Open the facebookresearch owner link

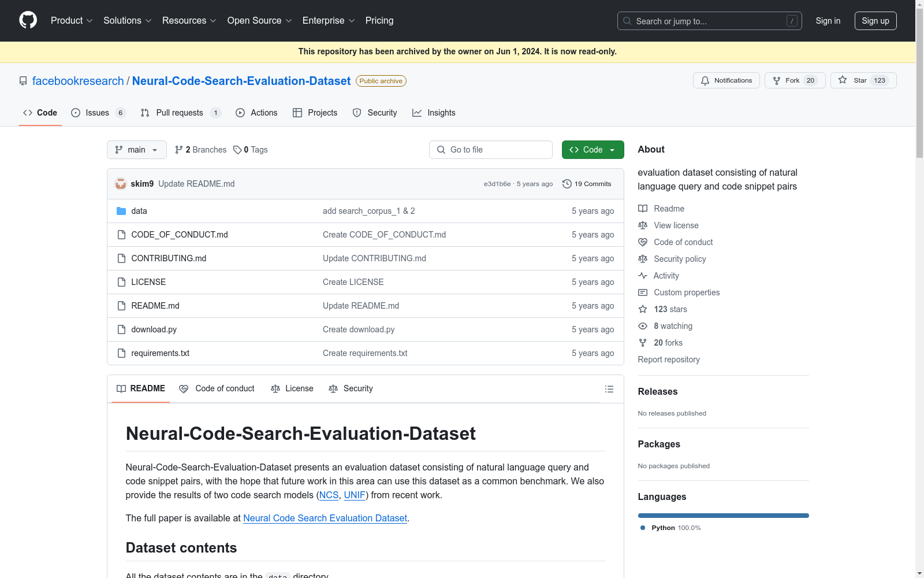(x=78, y=81)
